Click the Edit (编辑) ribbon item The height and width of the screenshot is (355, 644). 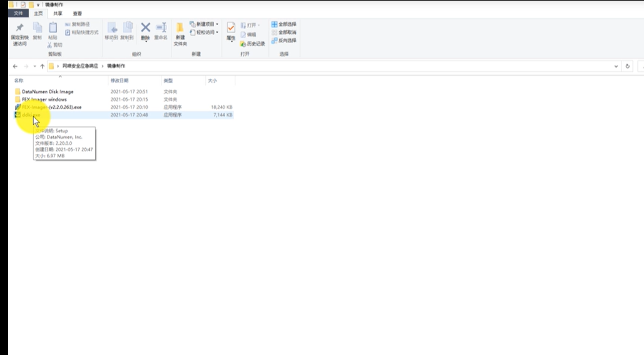[x=248, y=35]
